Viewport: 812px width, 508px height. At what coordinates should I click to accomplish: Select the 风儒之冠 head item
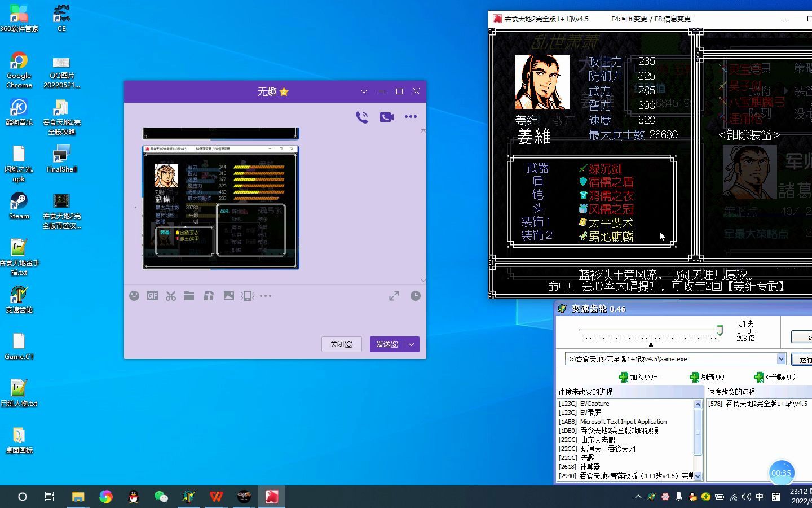point(606,209)
